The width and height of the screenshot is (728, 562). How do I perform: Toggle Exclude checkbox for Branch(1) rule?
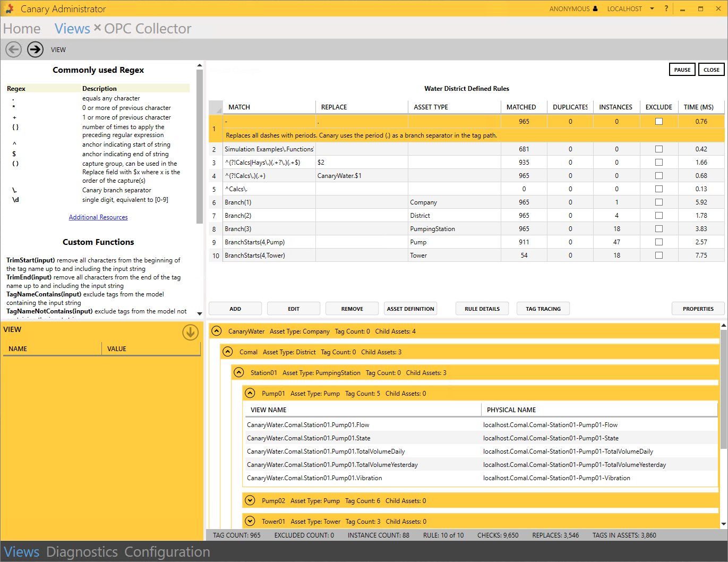[659, 202]
